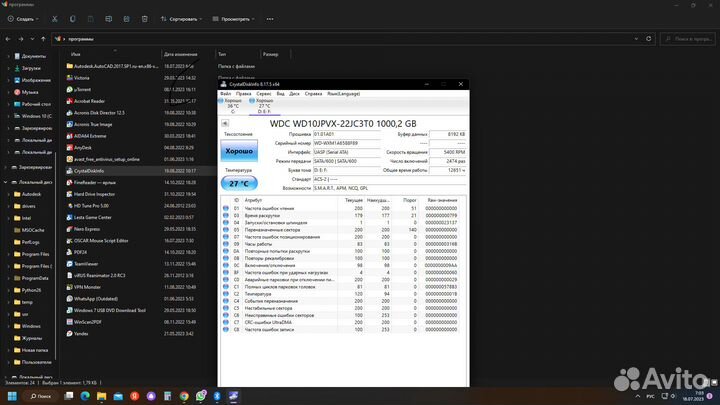Click the Cut scissors icon in Explorer
Screen dimensions: 720x405
click(x=55, y=19)
